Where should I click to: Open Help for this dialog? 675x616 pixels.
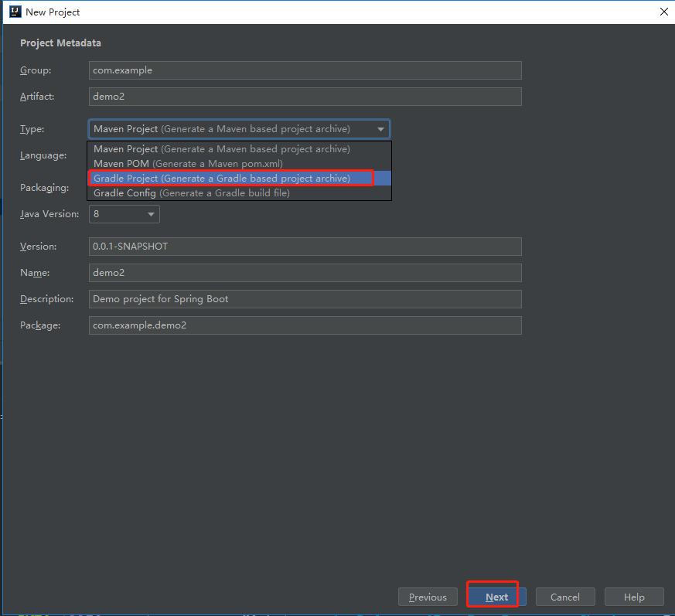pyautogui.click(x=634, y=597)
